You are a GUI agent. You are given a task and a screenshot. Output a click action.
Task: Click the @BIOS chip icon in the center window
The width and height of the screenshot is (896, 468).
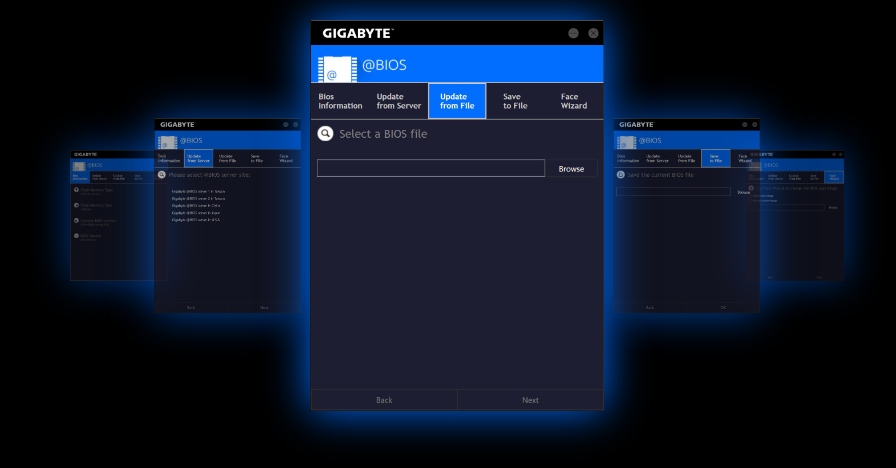point(335,67)
